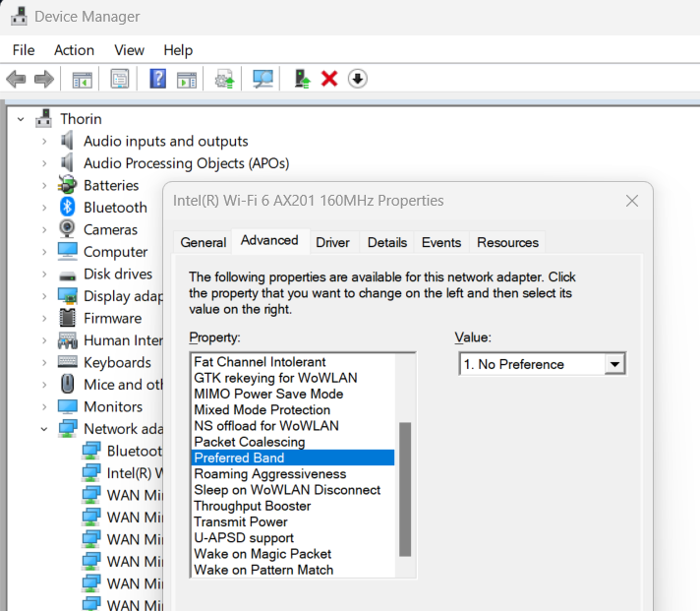The width and height of the screenshot is (700, 611).
Task: Click the Firmware chip icon
Action: (x=68, y=318)
